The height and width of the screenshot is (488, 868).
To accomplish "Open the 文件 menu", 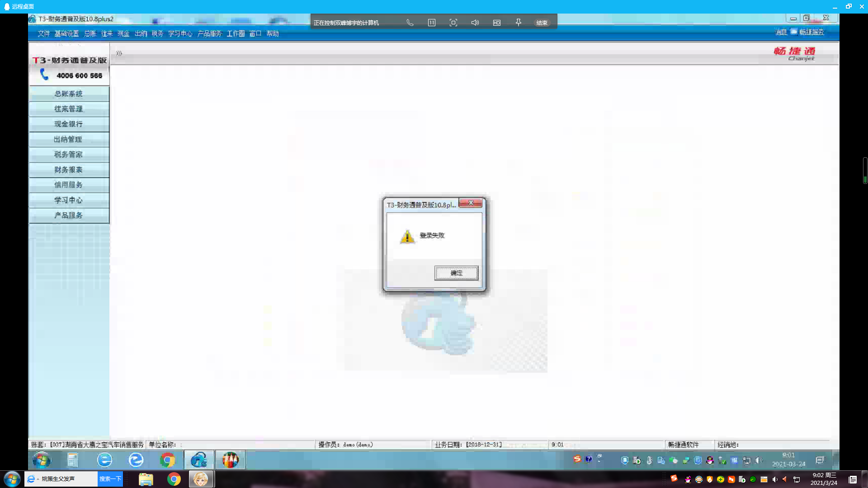I will (x=44, y=33).
